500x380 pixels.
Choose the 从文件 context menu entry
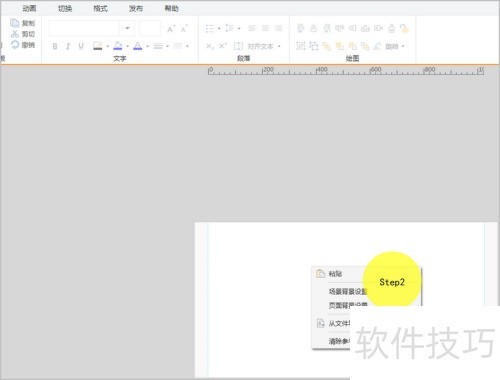(x=339, y=323)
